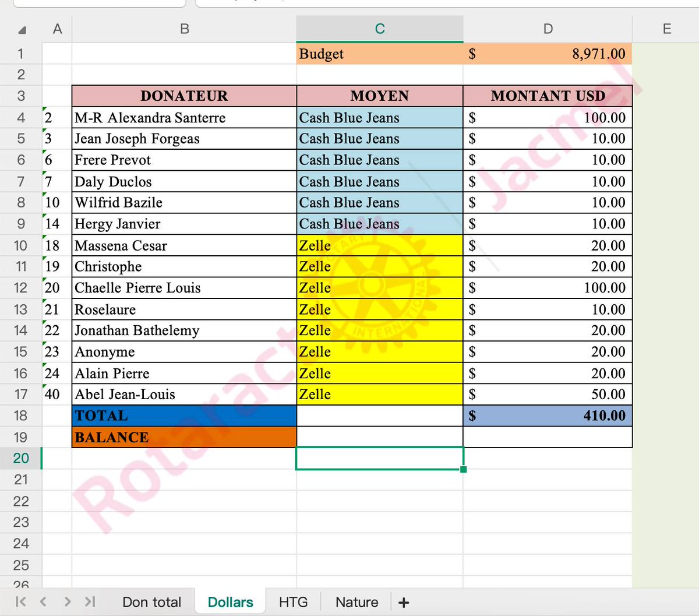
Task: Click 10.00 amount in Roselaure row
Action: [548, 309]
